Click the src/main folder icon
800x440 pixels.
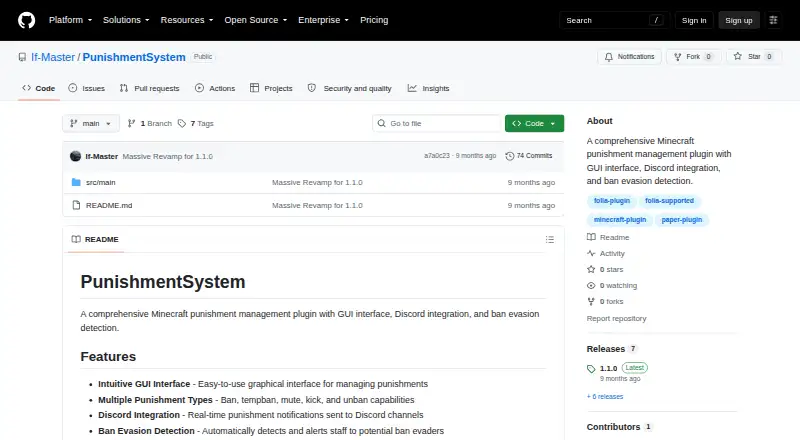[76, 182]
